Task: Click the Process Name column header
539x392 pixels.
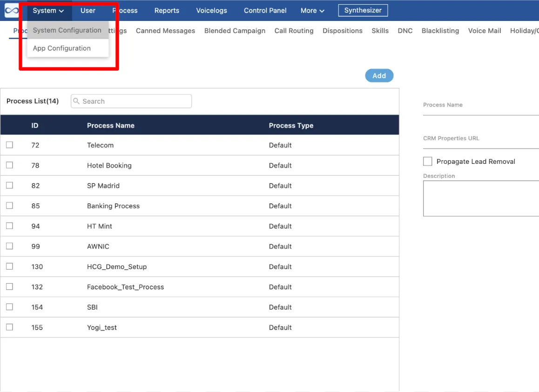Action: tap(111, 126)
